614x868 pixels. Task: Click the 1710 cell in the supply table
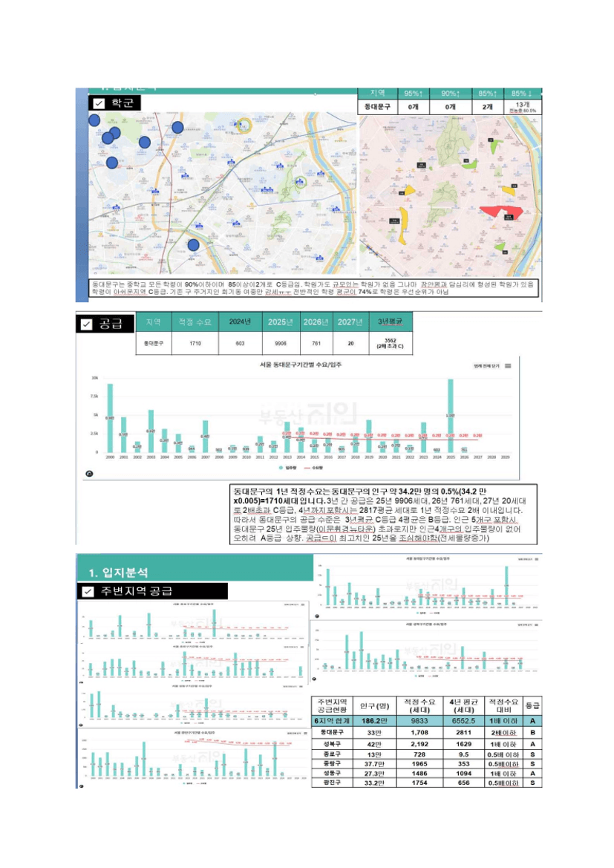[x=195, y=343]
